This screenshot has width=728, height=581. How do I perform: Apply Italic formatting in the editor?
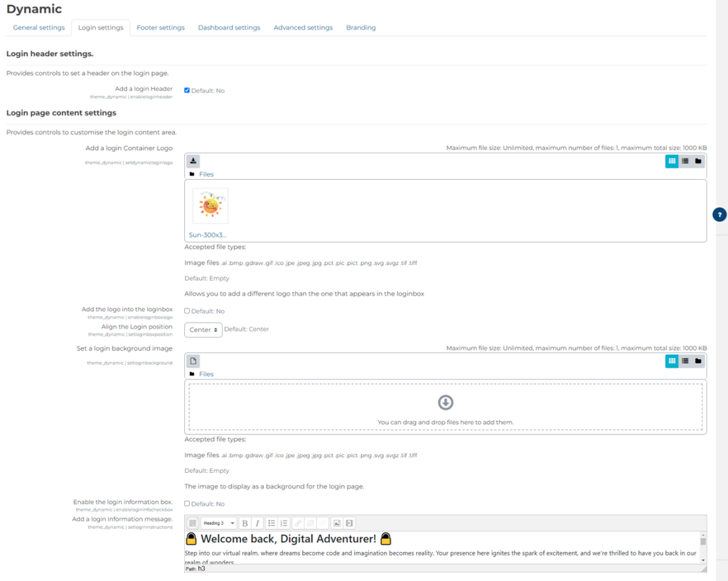pos(257,523)
